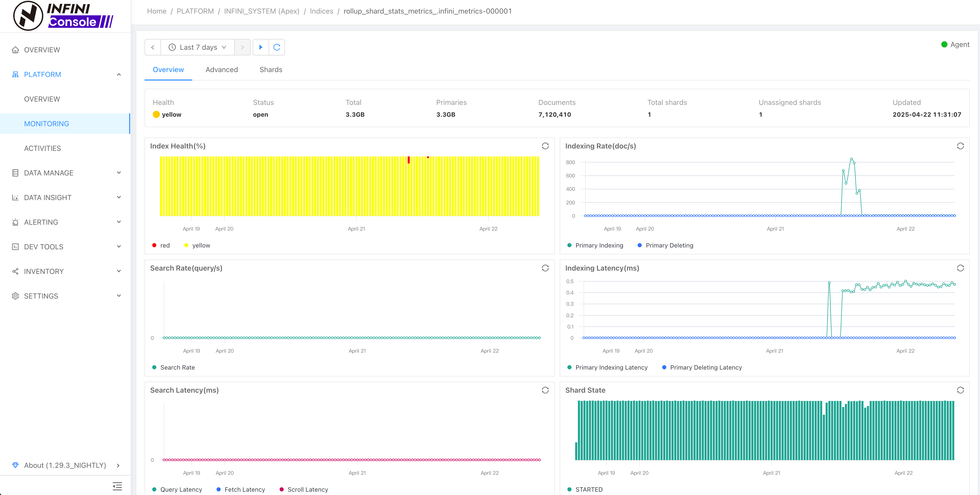Click the INFINI Console logo
This screenshot has height=495, width=980.
[x=63, y=16]
